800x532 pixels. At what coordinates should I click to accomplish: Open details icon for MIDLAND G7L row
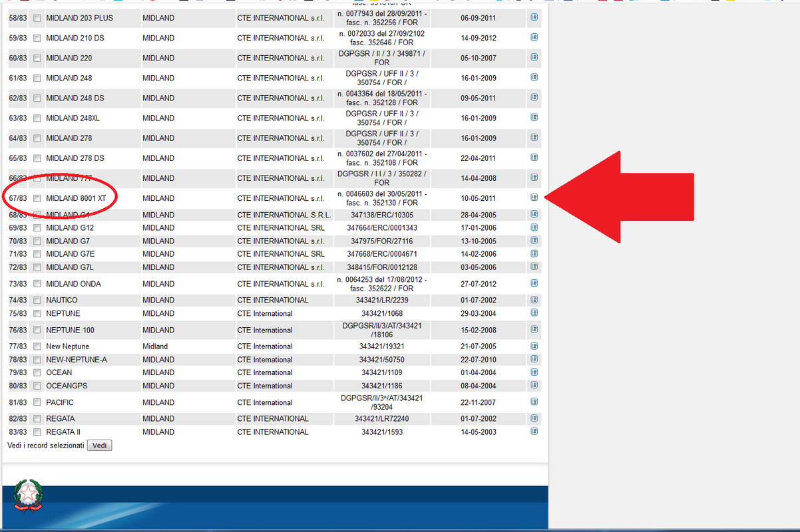534,267
